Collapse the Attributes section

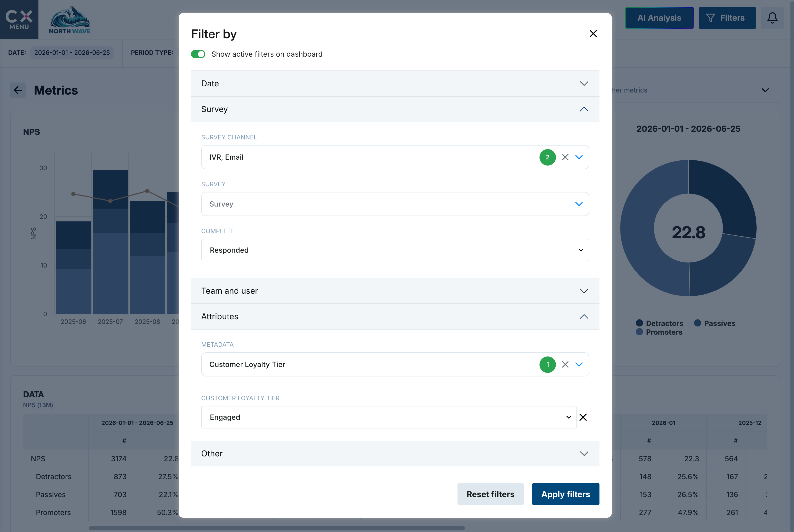click(x=395, y=316)
